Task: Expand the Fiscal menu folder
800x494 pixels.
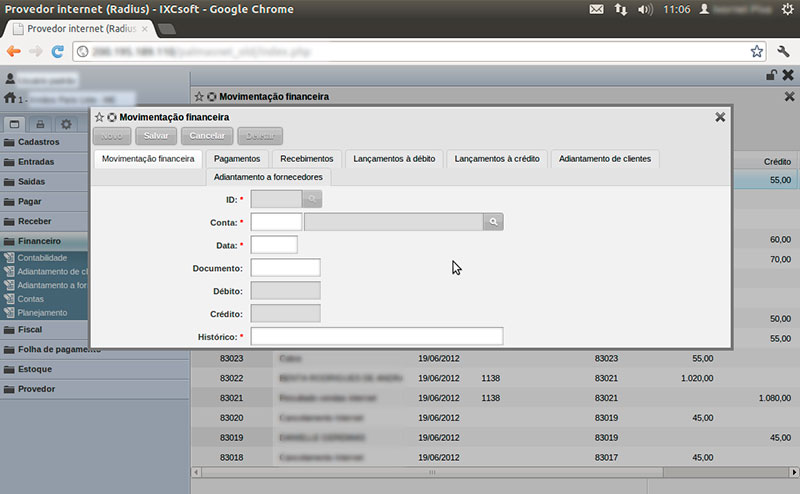Action: point(45,330)
